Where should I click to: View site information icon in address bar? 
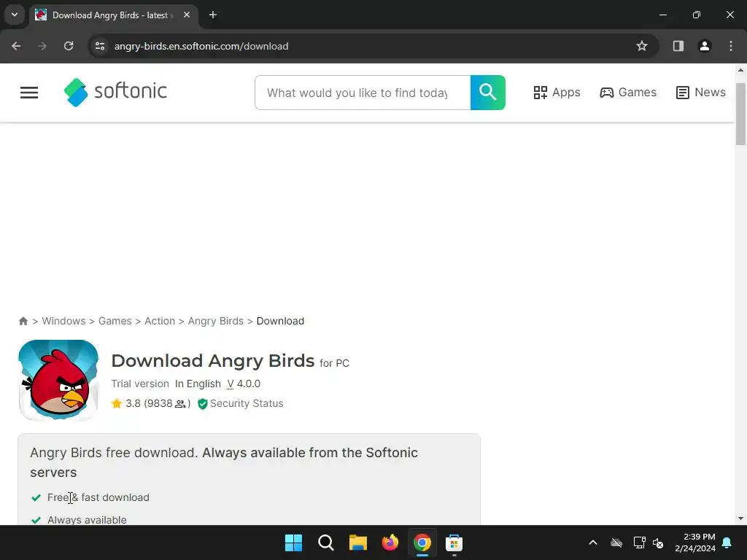click(x=100, y=46)
